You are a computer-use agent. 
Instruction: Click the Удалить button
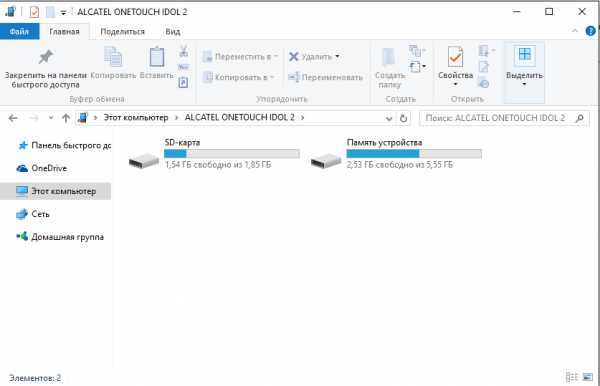310,57
